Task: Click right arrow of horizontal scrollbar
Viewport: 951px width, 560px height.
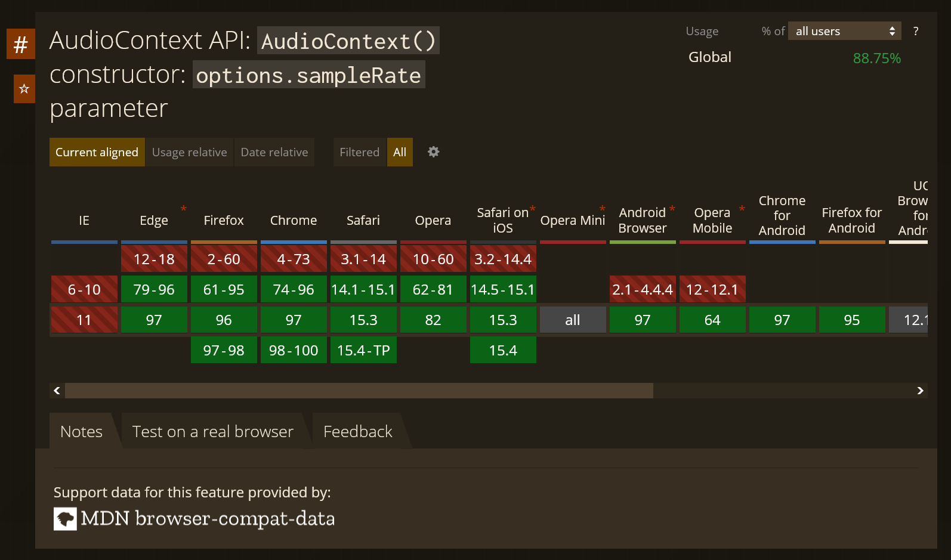Action: [x=920, y=391]
